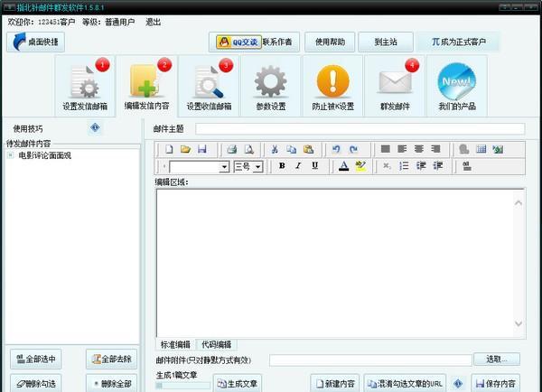Apply align right in editor toolbar

pyautogui.click(x=436, y=149)
